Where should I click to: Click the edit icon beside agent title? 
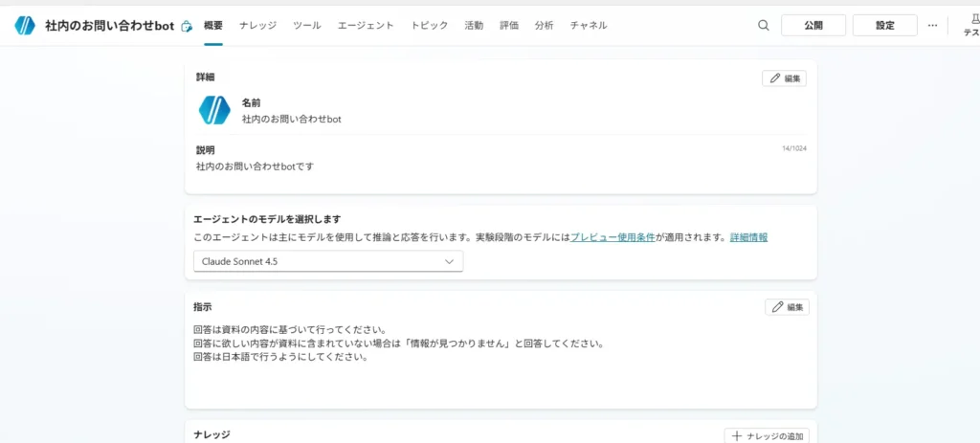187,26
